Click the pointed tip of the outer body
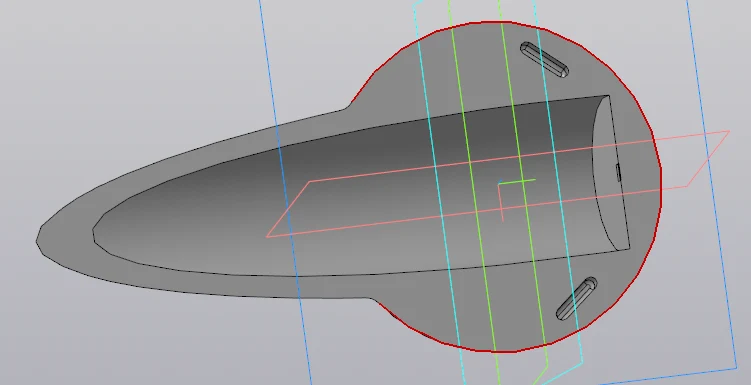 pos(38,240)
